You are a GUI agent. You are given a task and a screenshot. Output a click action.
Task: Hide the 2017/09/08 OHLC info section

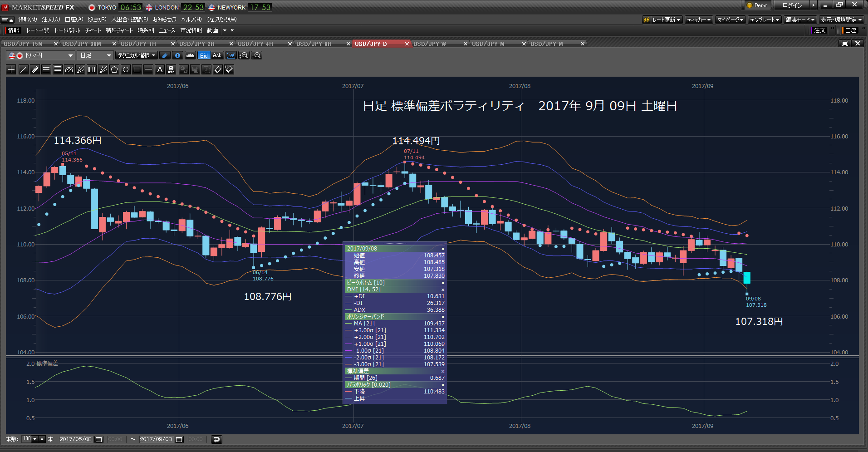coord(443,249)
